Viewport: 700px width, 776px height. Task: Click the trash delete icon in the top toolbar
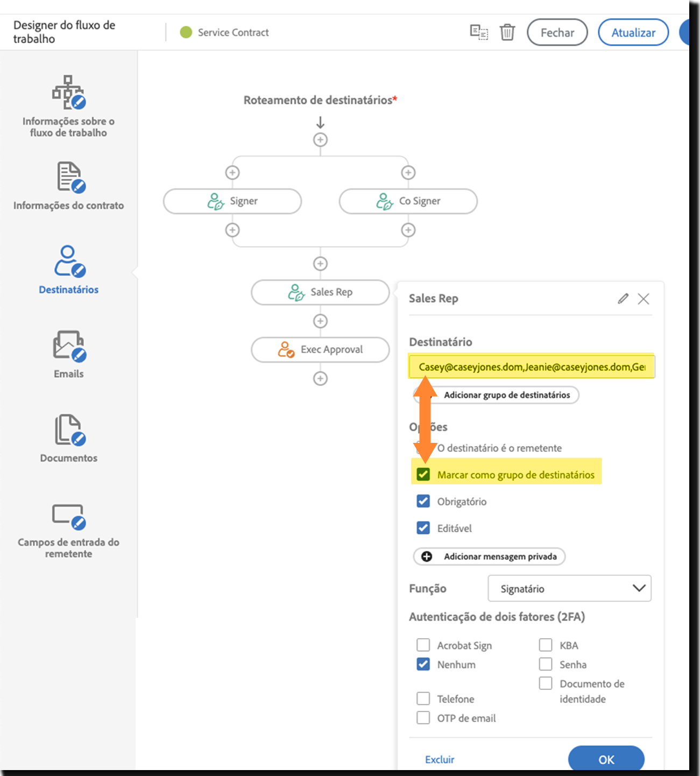pyautogui.click(x=506, y=32)
